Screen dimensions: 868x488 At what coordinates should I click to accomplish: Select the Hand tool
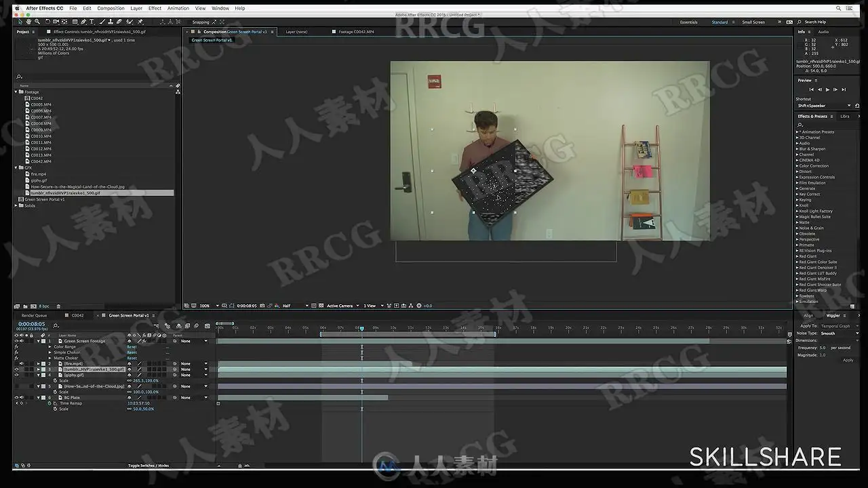pos(28,22)
